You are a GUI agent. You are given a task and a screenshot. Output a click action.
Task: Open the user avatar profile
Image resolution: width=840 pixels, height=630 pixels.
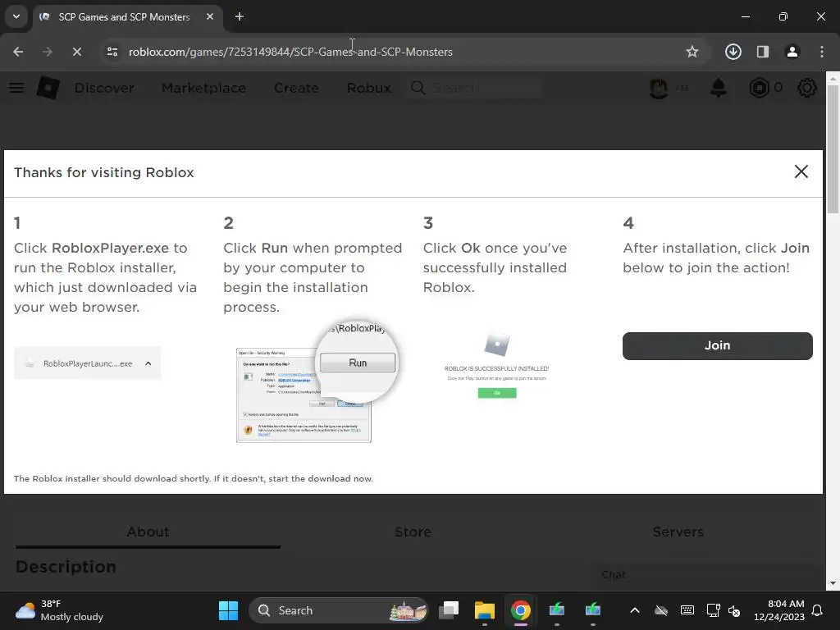[659, 88]
